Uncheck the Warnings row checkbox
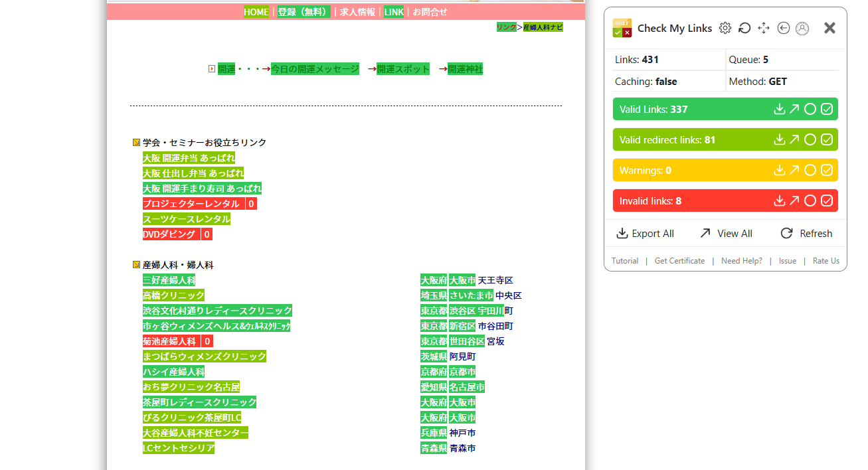 tap(827, 171)
